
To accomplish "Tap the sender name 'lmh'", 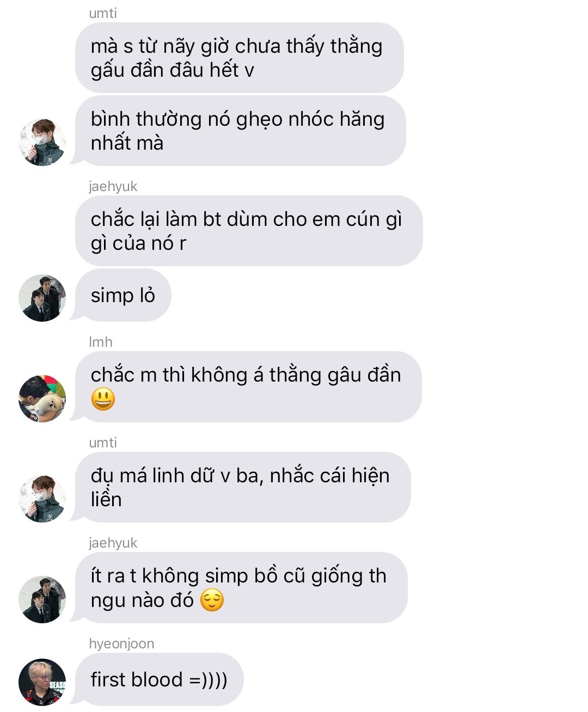I will pos(101,342).
